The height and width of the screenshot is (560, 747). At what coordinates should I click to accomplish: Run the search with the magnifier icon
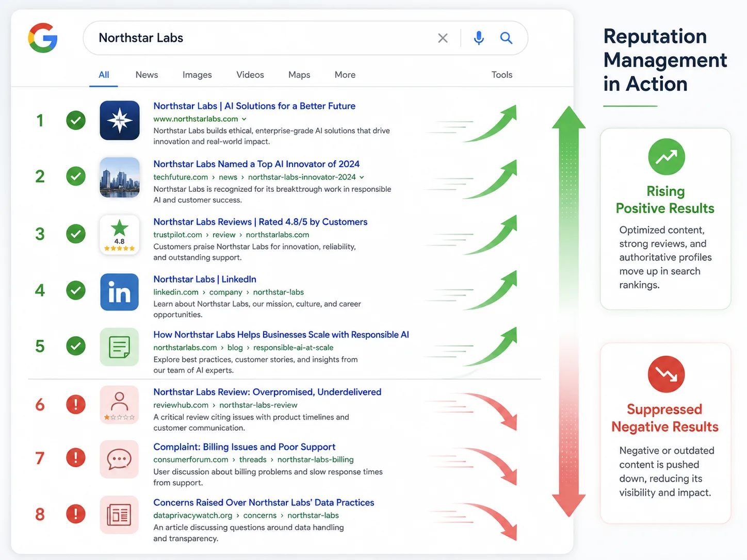tap(506, 38)
